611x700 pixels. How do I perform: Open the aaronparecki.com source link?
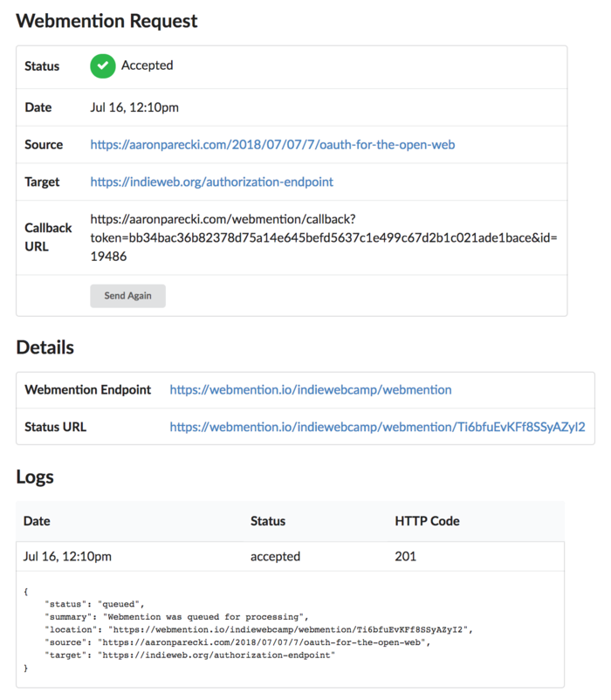tap(272, 145)
